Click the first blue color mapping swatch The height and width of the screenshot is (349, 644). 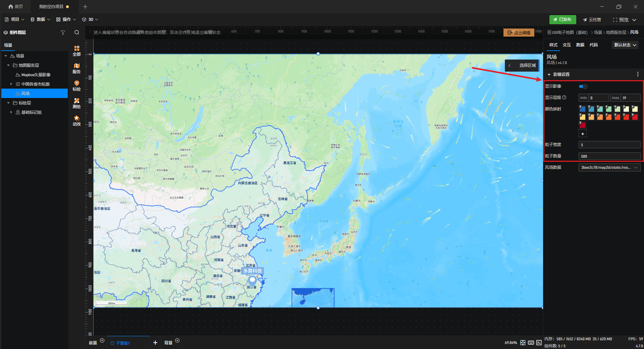[583, 109]
